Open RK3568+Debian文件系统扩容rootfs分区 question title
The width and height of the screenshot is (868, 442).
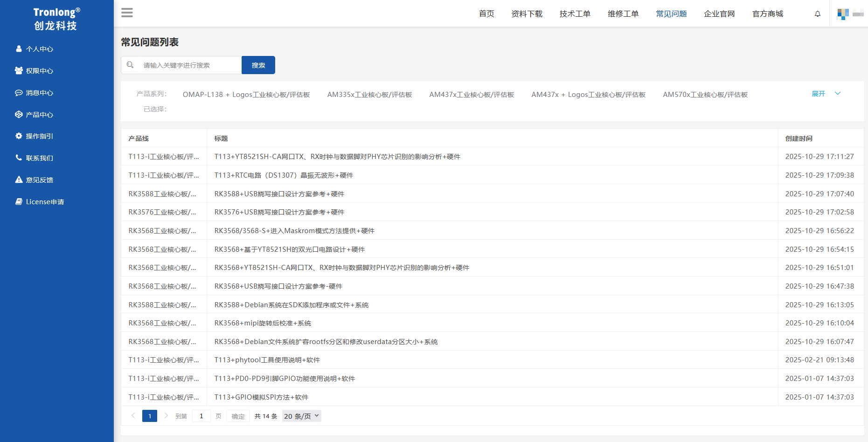326,342
